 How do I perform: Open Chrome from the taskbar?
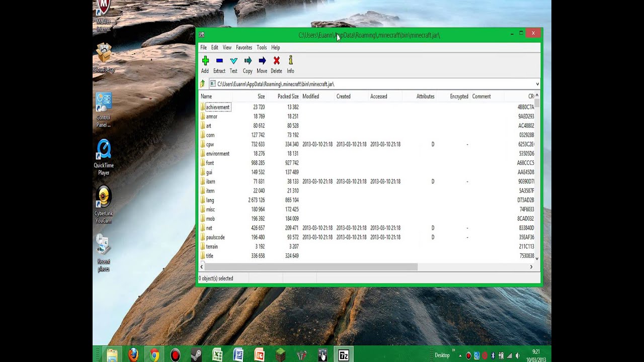pos(154,355)
